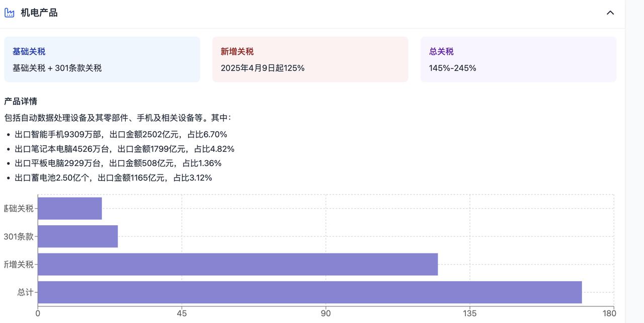Toggle the 基础关税 bar visibility
Screen dimensions: 644x323
(69, 208)
